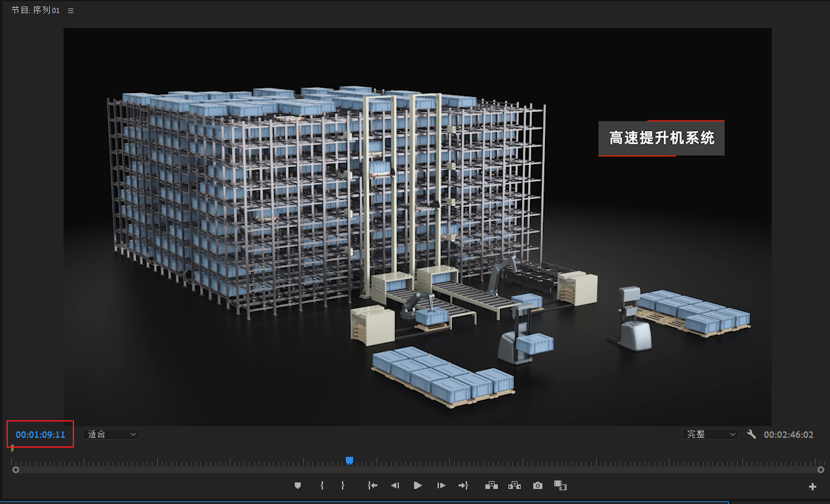Toggle the Comparison View button
Image resolution: width=830 pixels, height=504 pixels.
560,486
